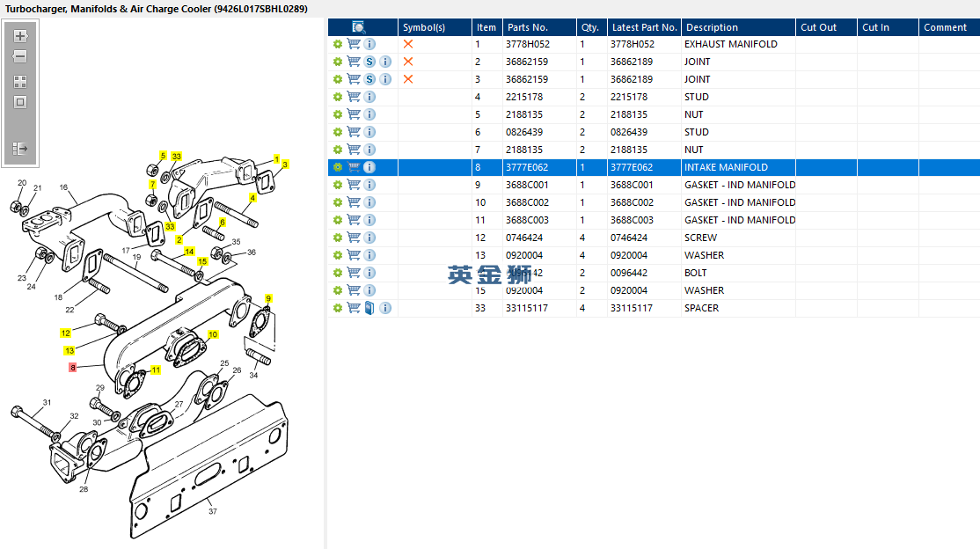
Task: Zoom out of the parts diagram
Action: (20, 56)
